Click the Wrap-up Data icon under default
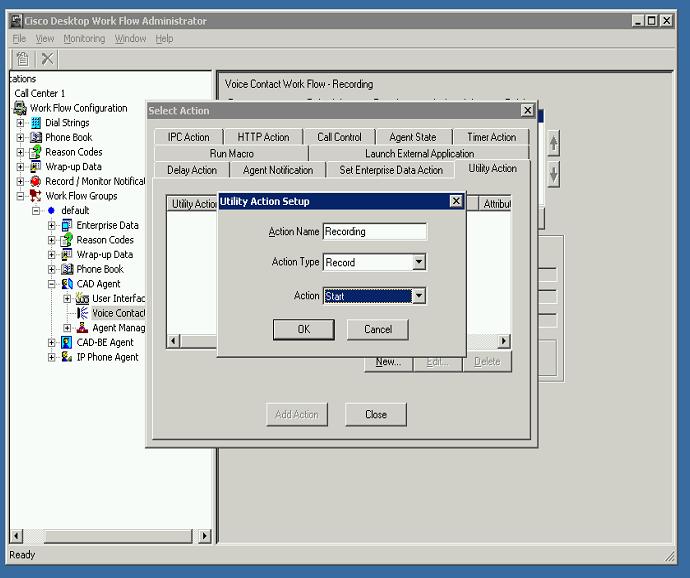The height and width of the screenshot is (578, 690). coord(67,254)
